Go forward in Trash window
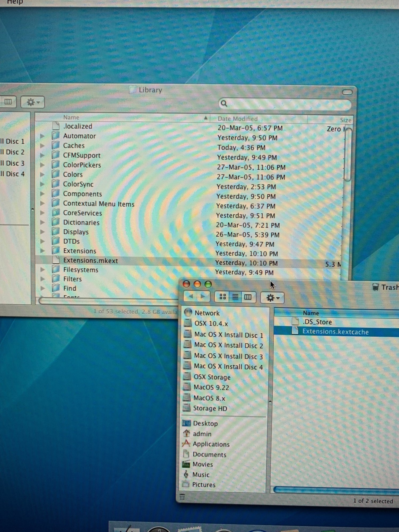399x532 pixels. coord(203,296)
